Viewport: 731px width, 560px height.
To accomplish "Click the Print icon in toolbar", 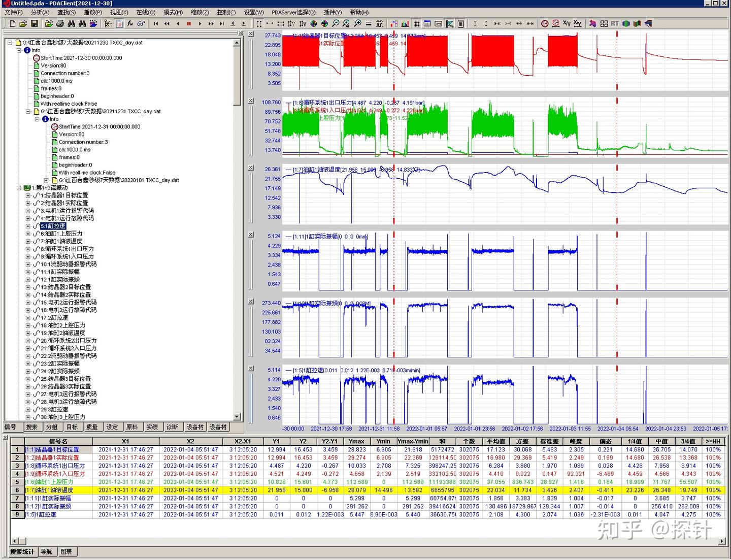I will pos(60,23).
